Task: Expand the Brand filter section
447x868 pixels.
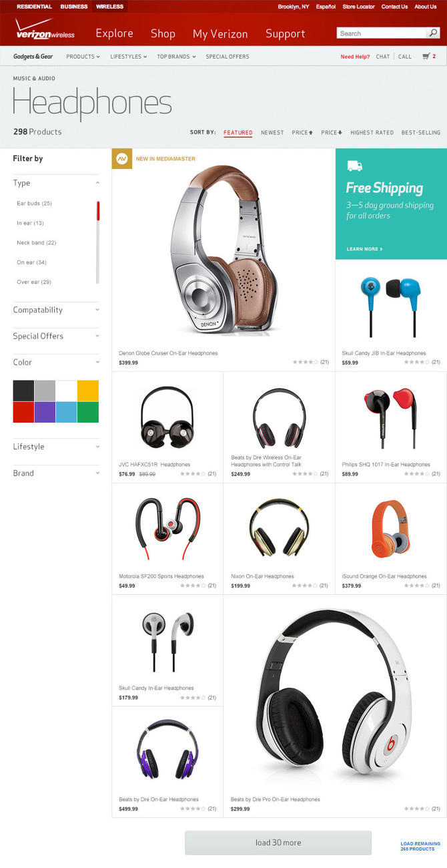Action: 56,473
